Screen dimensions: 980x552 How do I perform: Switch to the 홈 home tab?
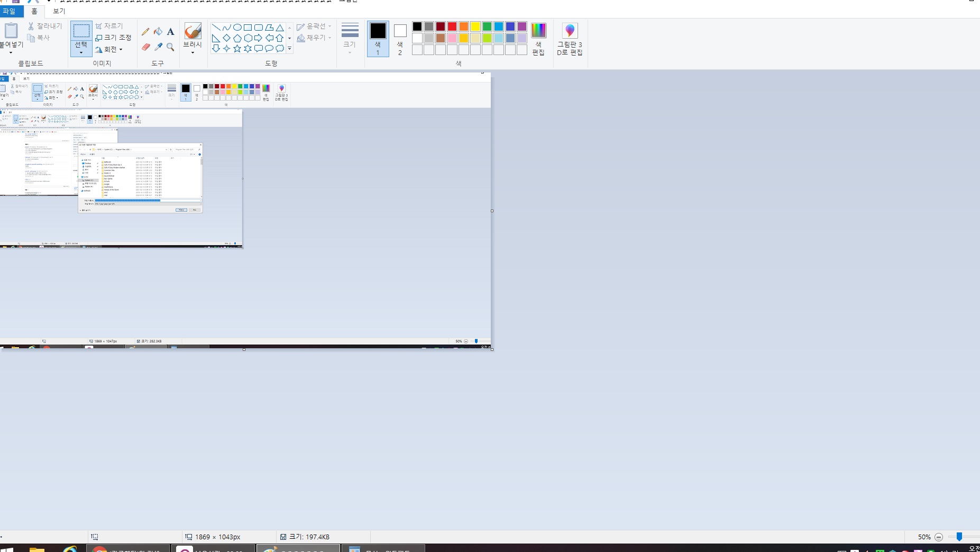point(34,11)
